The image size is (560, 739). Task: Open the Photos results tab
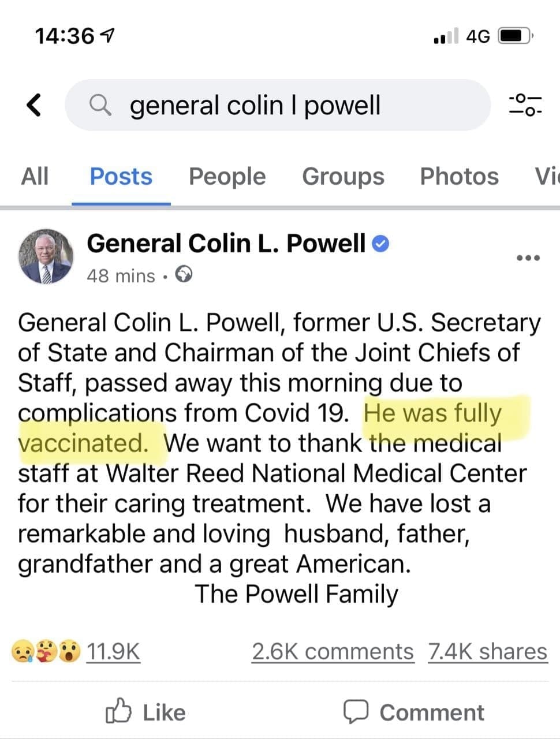coord(459,177)
